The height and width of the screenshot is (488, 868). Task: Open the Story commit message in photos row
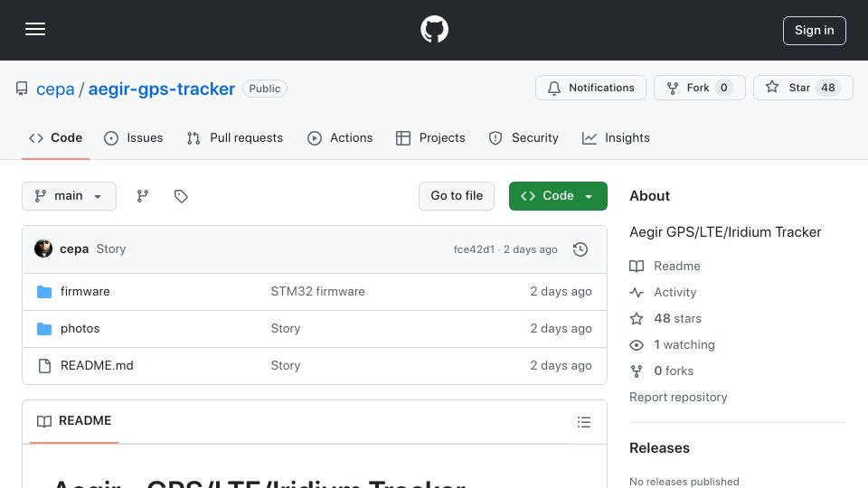click(286, 329)
